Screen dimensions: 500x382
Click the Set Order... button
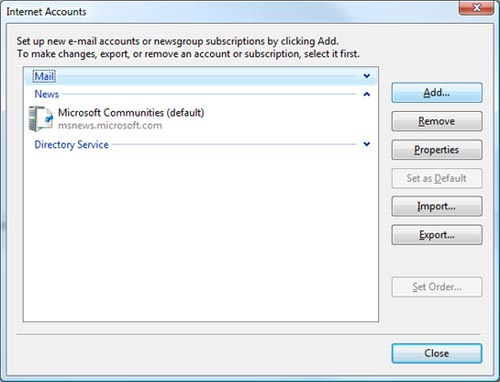coord(437,287)
